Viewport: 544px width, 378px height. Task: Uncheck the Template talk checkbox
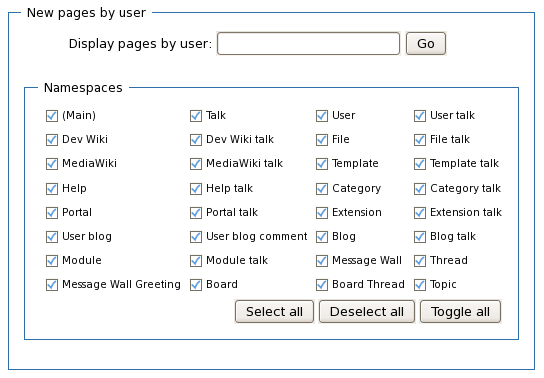click(420, 164)
